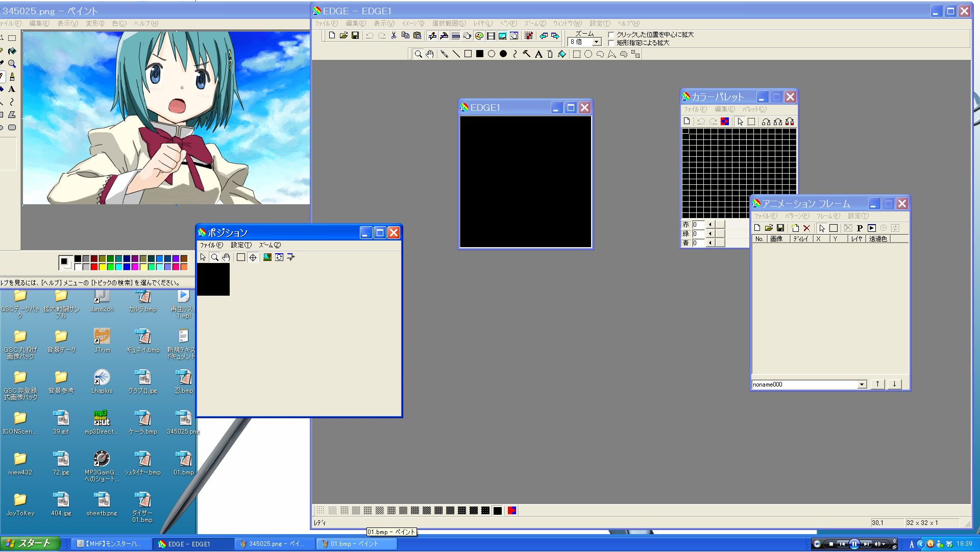980x552 pixels.
Task: Click the crosshair icon in Position window
Action: tap(253, 257)
